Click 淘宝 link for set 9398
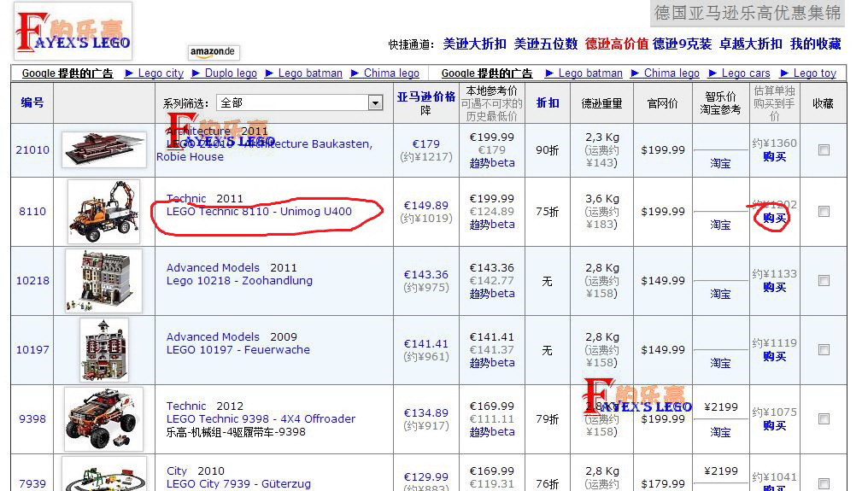The width and height of the screenshot is (868, 491). (720, 432)
